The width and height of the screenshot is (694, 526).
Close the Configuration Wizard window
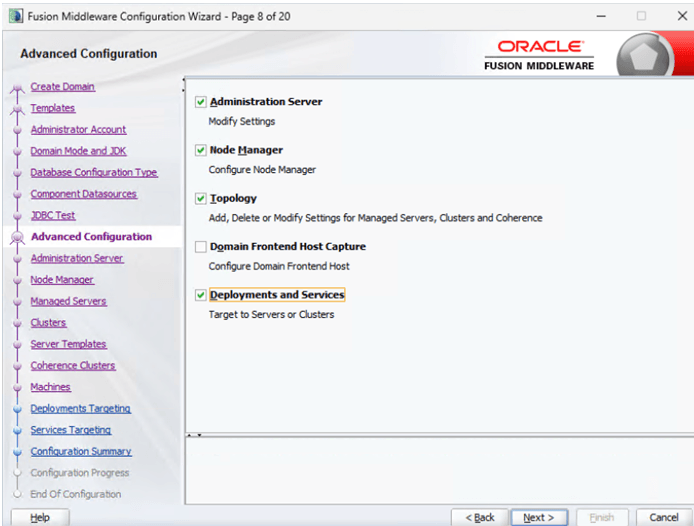click(x=682, y=16)
